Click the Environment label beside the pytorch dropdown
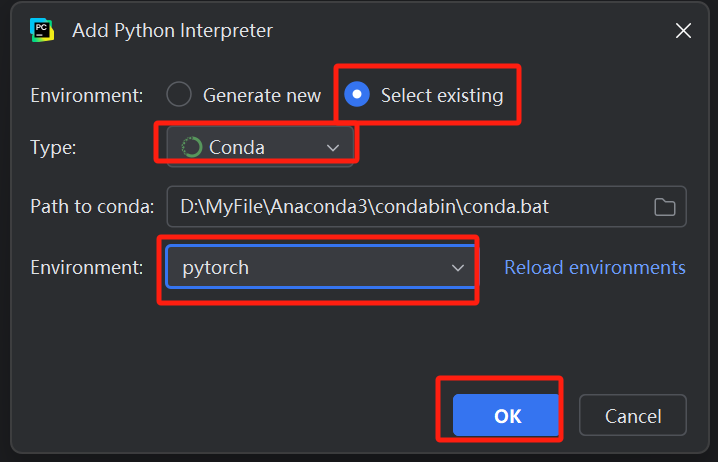Image resolution: width=718 pixels, height=462 pixels. pyautogui.click(x=87, y=267)
